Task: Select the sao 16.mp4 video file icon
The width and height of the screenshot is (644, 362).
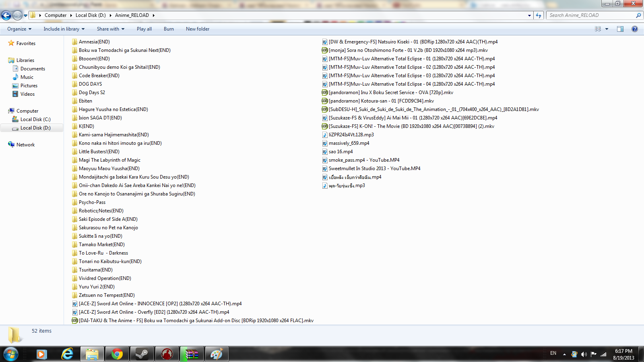Action: [325, 152]
